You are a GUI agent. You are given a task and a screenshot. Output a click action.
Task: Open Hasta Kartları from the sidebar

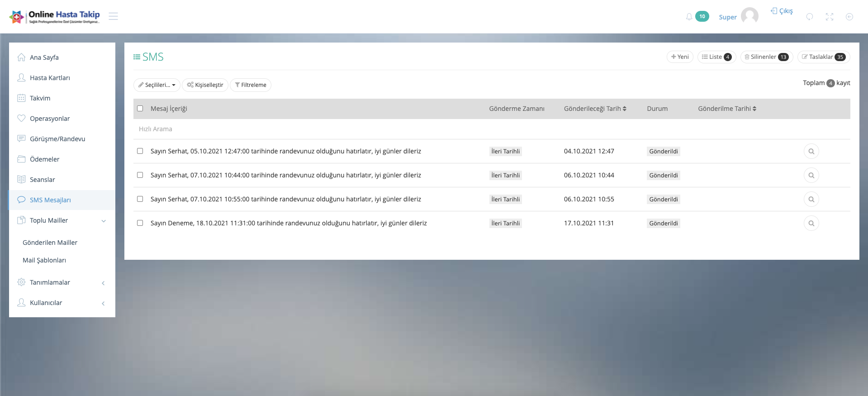pyautogui.click(x=50, y=78)
